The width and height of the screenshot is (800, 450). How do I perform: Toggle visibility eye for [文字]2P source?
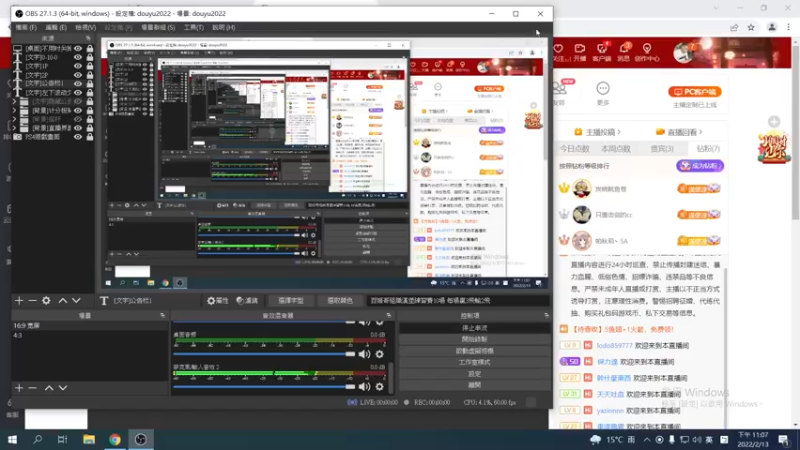tap(78, 75)
